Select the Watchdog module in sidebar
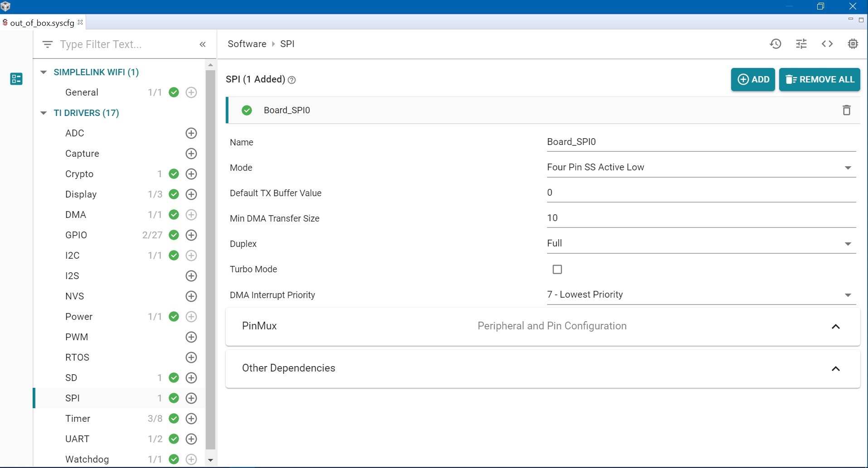The width and height of the screenshot is (868, 468). pyautogui.click(x=87, y=459)
